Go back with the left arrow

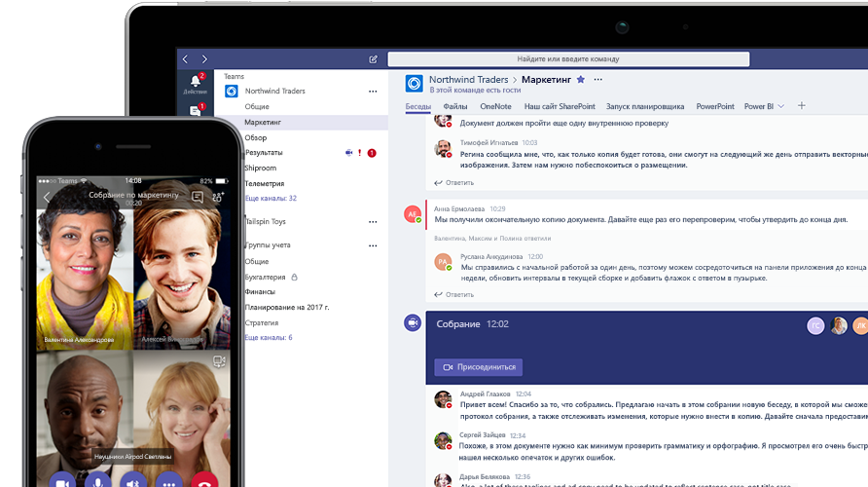pos(186,58)
